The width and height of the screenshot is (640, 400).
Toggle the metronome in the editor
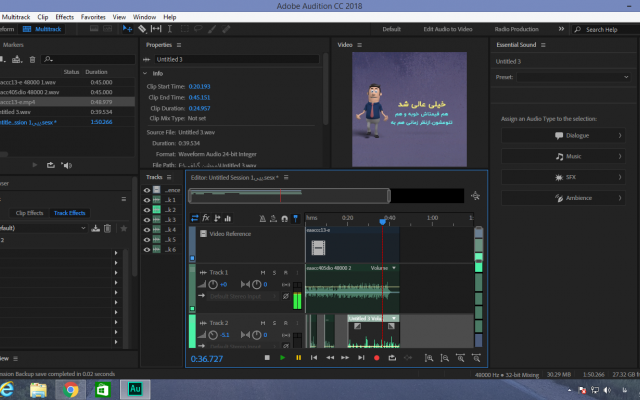262,219
